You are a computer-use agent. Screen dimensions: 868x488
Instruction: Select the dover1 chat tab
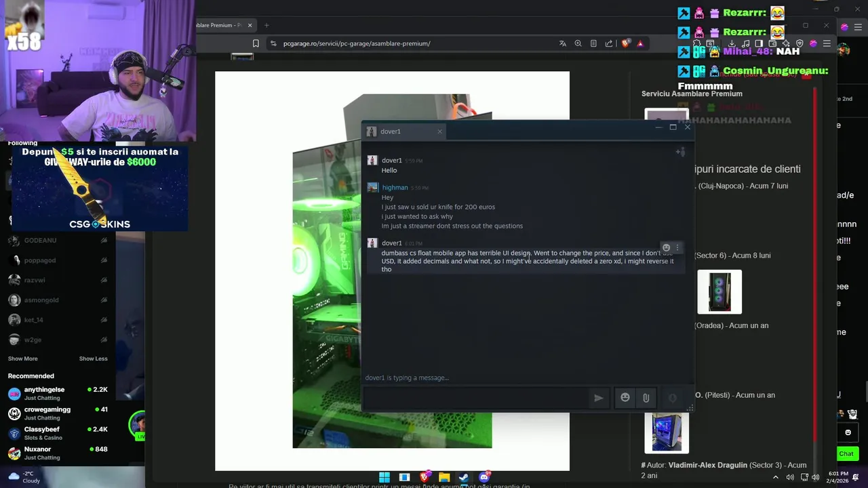404,131
